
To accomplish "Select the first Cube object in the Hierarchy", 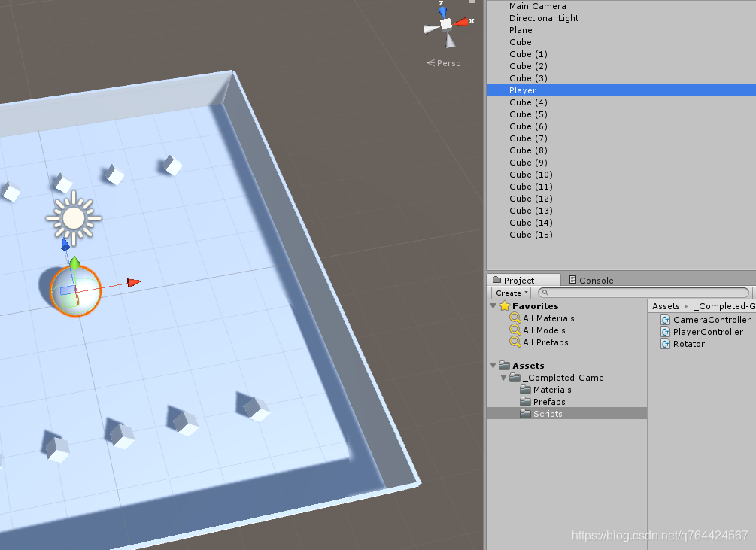I will click(621, 42).
